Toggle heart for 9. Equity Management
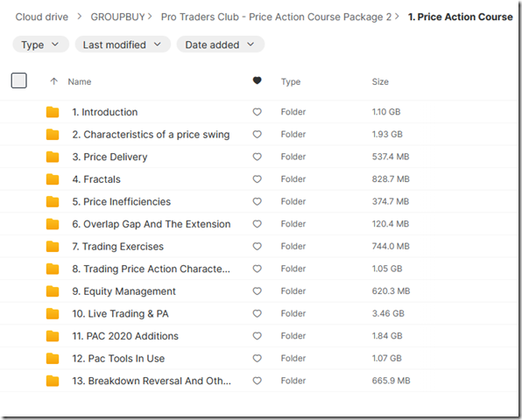Image resolution: width=522 pixels, height=420 pixels. click(257, 291)
